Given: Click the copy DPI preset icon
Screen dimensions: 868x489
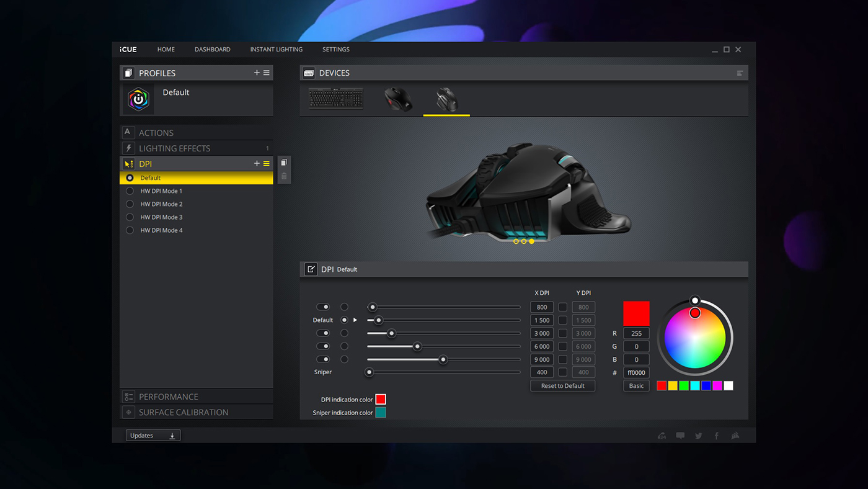Looking at the screenshot, I should tap(284, 163).
